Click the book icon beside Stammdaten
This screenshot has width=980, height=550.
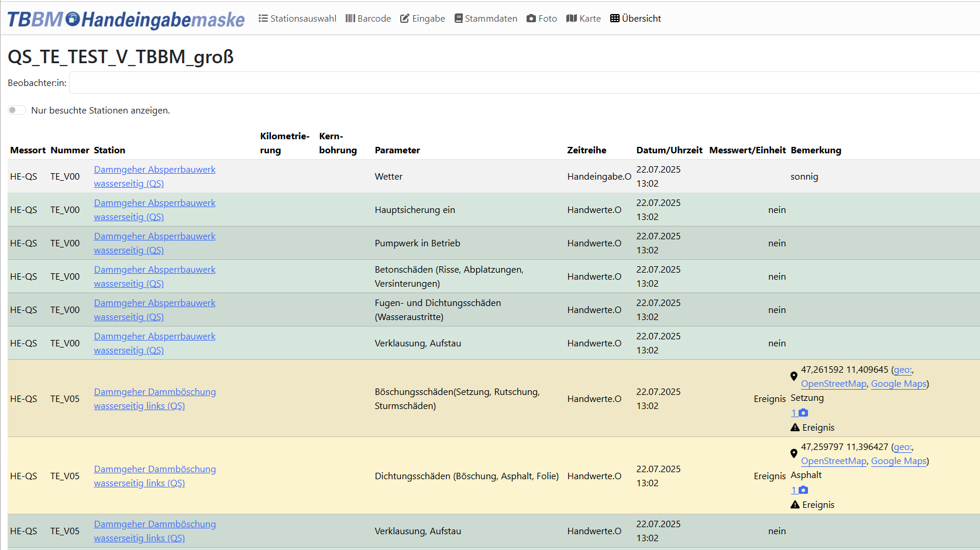[459, 18]
